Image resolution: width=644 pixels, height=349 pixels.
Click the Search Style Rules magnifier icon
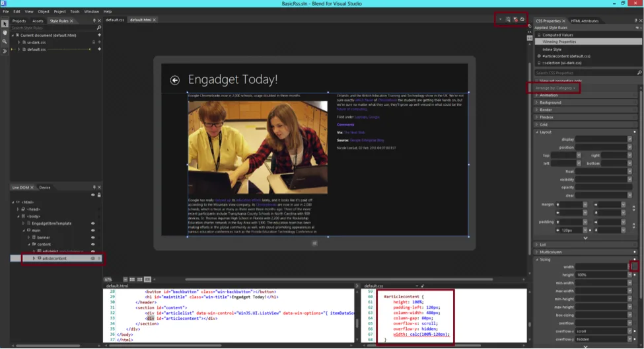point(98,28)
